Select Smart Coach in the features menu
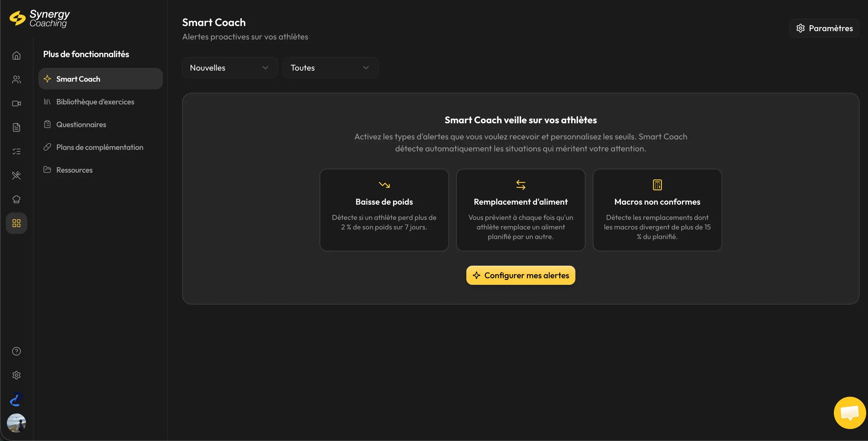Viewport: 868px width, 441px height. pyautogui.click(x=100, y=79)
